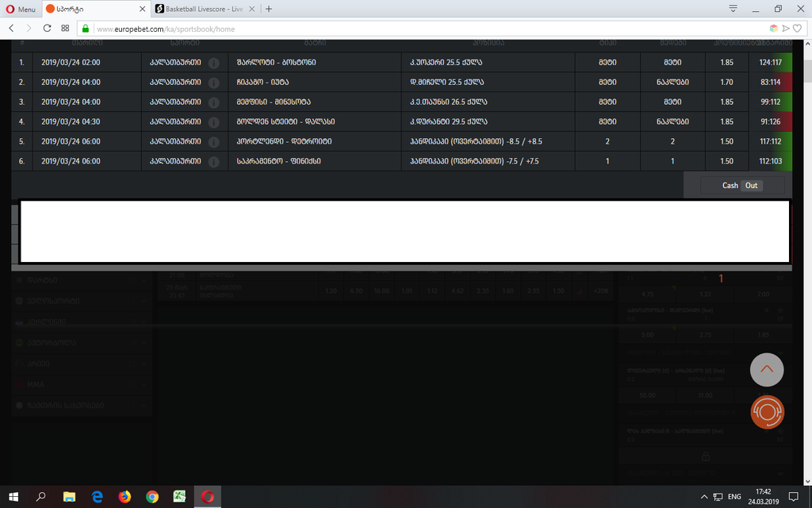812x508 pixels.
Task: Select match მემფისი - მინესოტა
Action: coord(274,102)
